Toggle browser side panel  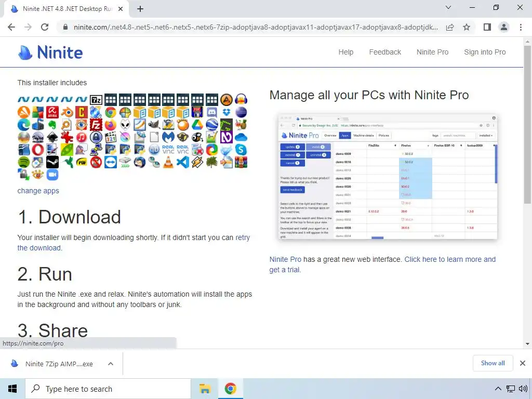click(x=487, y=27)
